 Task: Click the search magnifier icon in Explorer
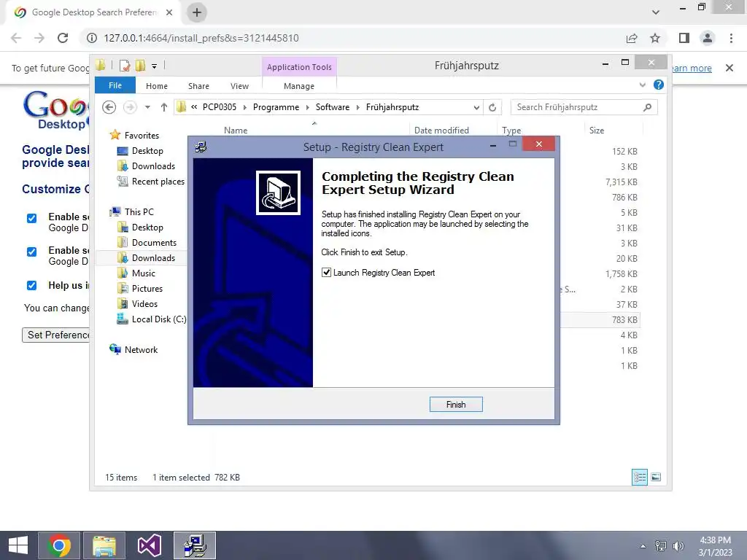click(648, 107)
